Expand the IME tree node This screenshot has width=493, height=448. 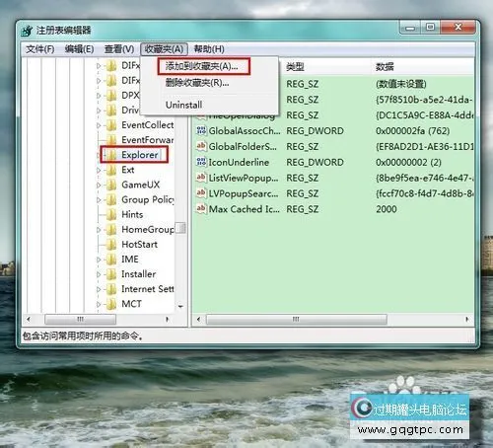point(99,260)
